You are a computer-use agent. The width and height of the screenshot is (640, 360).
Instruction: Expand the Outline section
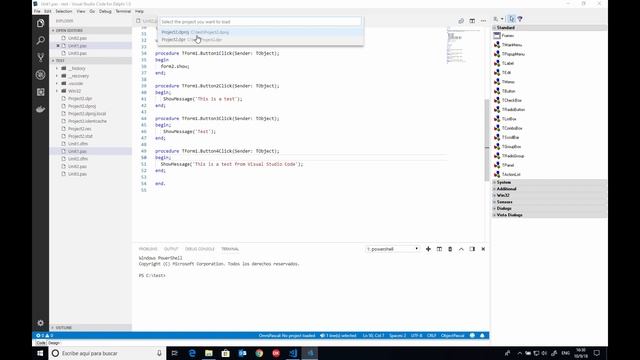(x=91, y=328)
